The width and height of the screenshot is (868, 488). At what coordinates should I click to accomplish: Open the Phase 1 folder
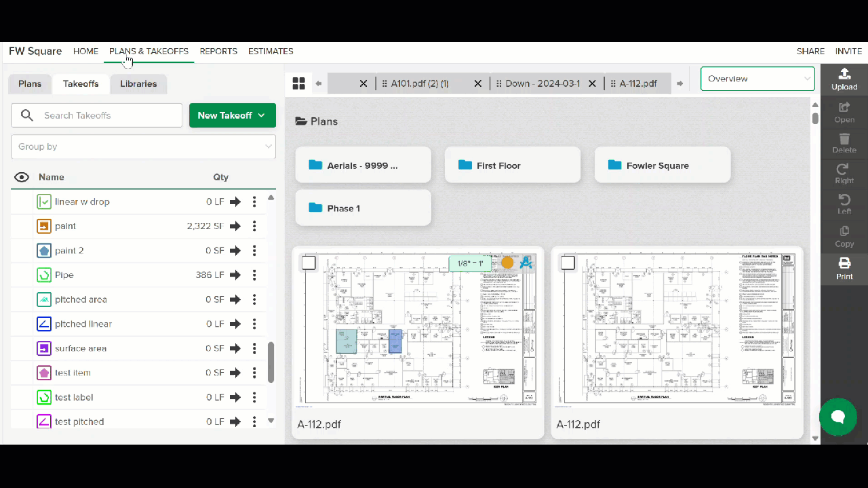click(x=363, y=207)
